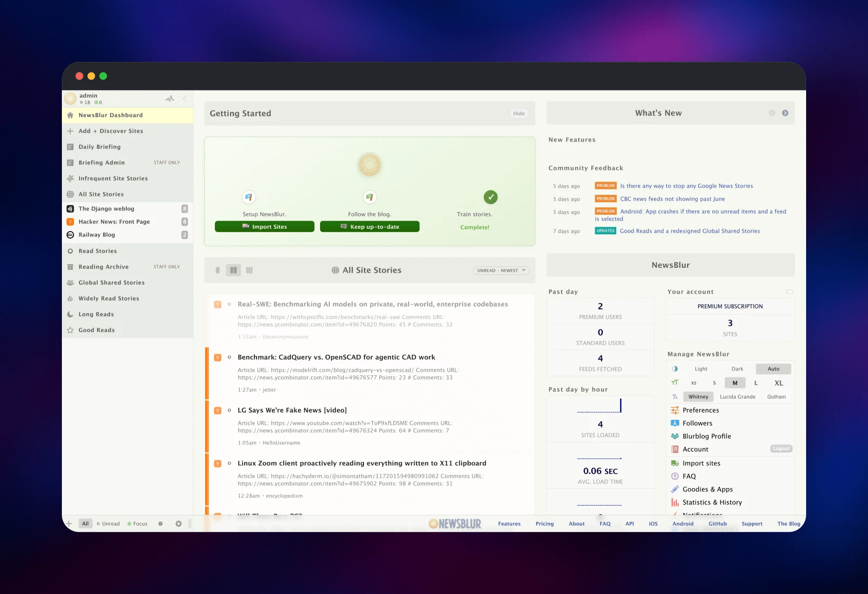Open the settings gear in the bottom bar
Screen dimensions: 868x594
pos(178,523)
